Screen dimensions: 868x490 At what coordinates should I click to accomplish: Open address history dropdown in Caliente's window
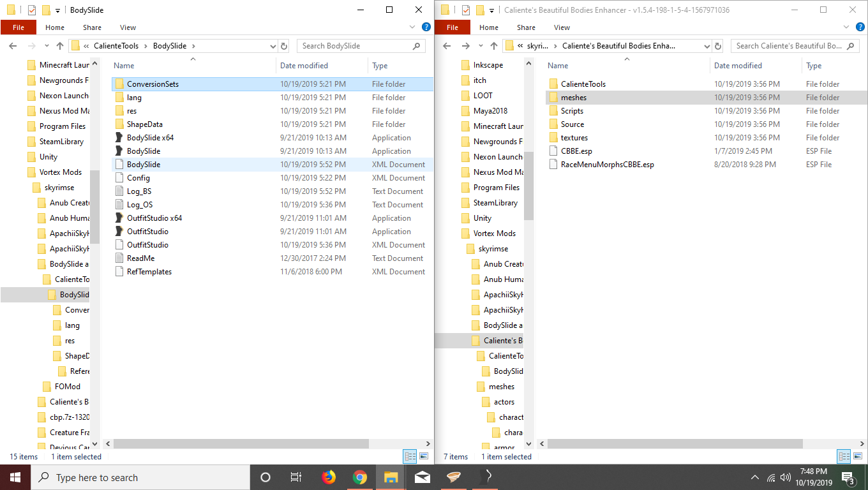[707, 46]
